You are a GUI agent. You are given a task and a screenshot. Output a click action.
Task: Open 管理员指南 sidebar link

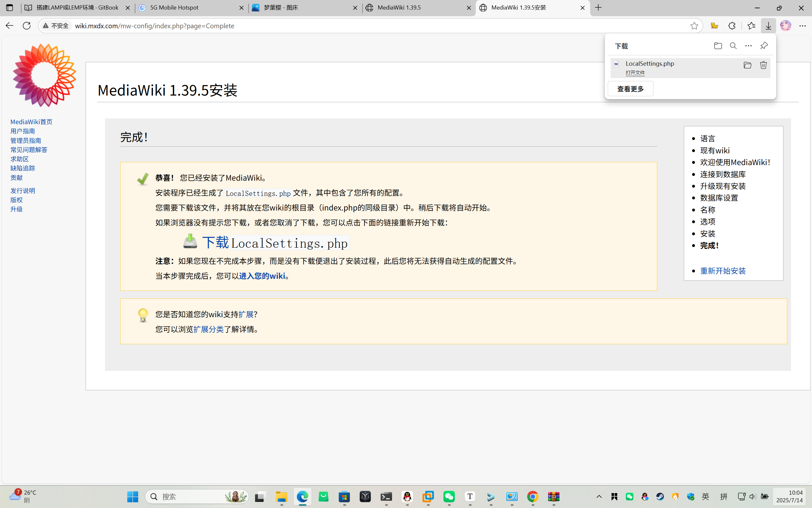pyautogui.click(x=25, y=140)
